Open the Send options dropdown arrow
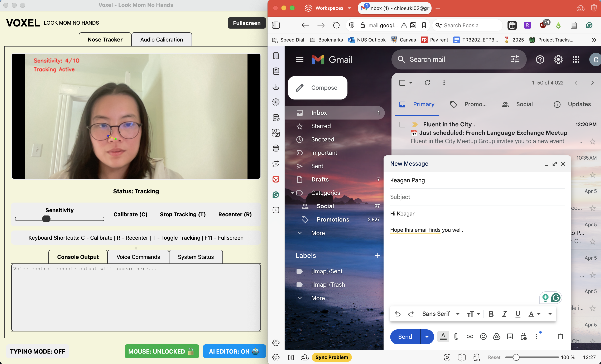Viewport: 601px width, 364px height. (x=427, y=337)
